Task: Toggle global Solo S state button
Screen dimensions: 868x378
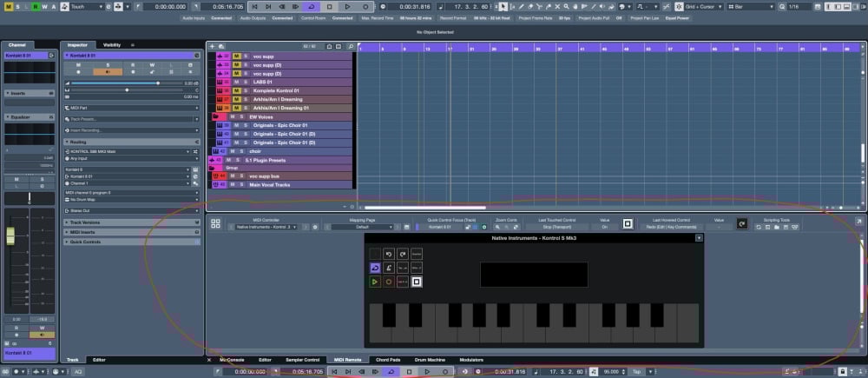Action: pyautogui.click(x=17, y=7)
